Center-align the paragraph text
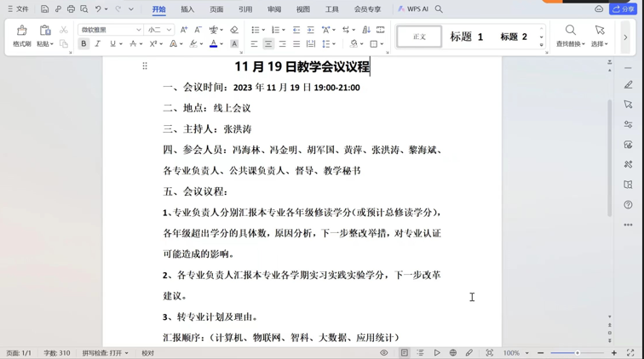Image resolution: width=644 pixels, height=359 pixels. pos(268,44)
